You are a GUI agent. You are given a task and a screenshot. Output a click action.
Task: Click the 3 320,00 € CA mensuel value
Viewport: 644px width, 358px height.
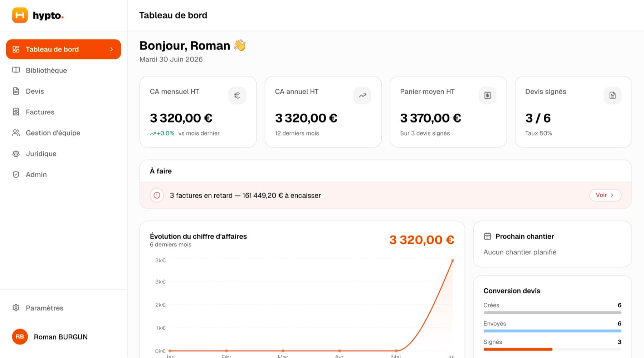point(181,118)
